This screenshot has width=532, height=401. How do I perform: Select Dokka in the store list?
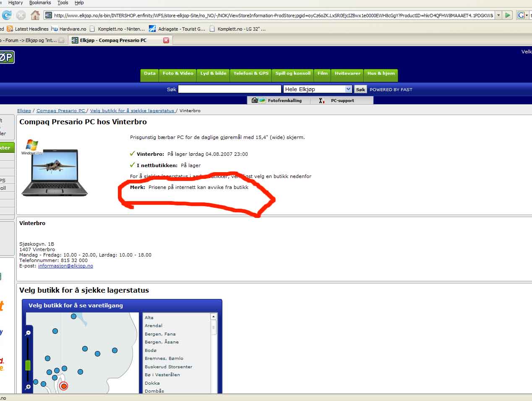click(x=152, y=383)
